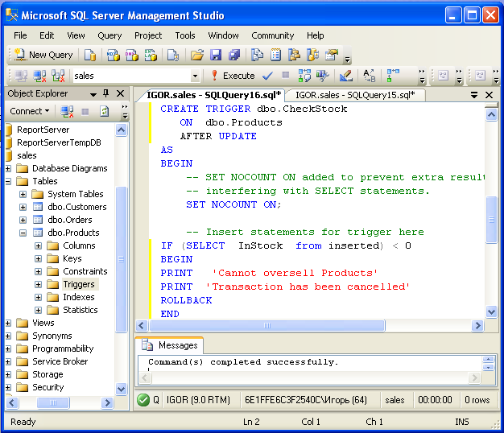
Task: Open standard toolbar overflow options
Action: click(347, 59)
